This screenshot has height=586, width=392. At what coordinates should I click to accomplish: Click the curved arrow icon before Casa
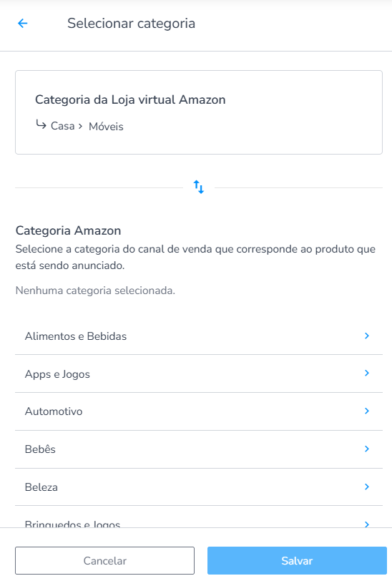pyautogui.click(x=41, y=124)
